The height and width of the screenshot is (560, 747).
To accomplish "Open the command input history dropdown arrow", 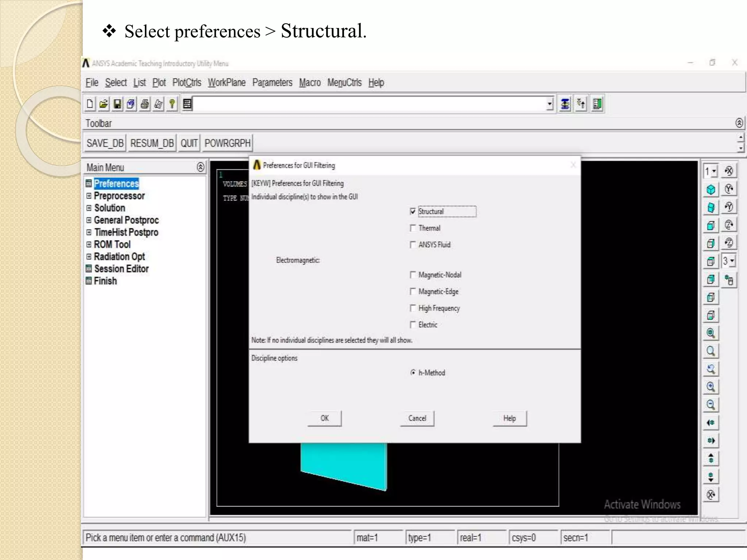I will tap(550, 104).
